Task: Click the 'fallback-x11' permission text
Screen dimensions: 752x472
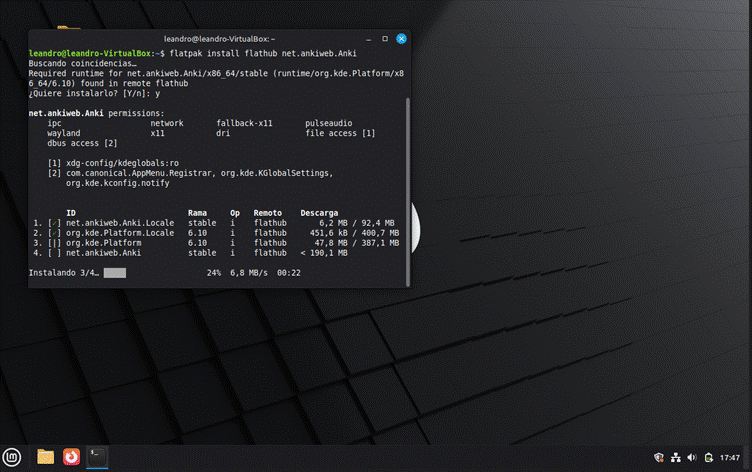Action: (244, 123)
